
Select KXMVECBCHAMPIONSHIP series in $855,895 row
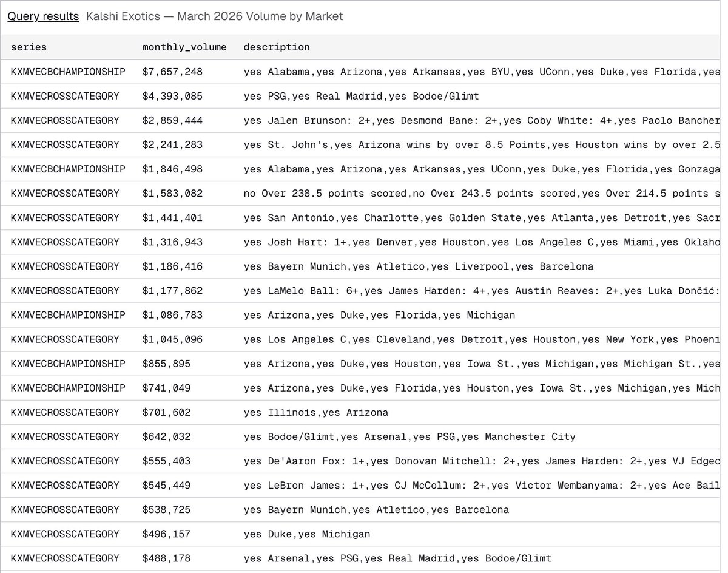point(68,364)
